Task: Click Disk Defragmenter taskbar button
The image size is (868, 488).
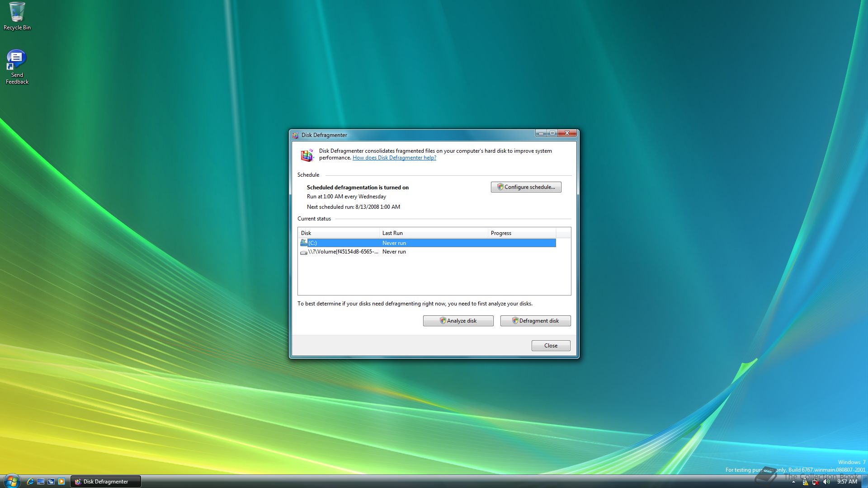Action: click(x=106, y=482)
